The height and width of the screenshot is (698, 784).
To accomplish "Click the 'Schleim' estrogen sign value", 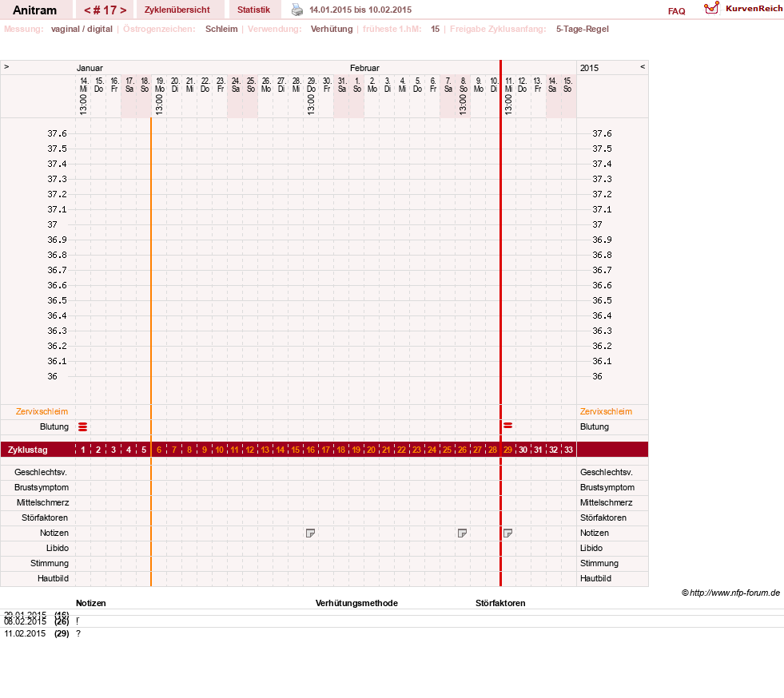I will pyautogui.click(x=221, y=29).
